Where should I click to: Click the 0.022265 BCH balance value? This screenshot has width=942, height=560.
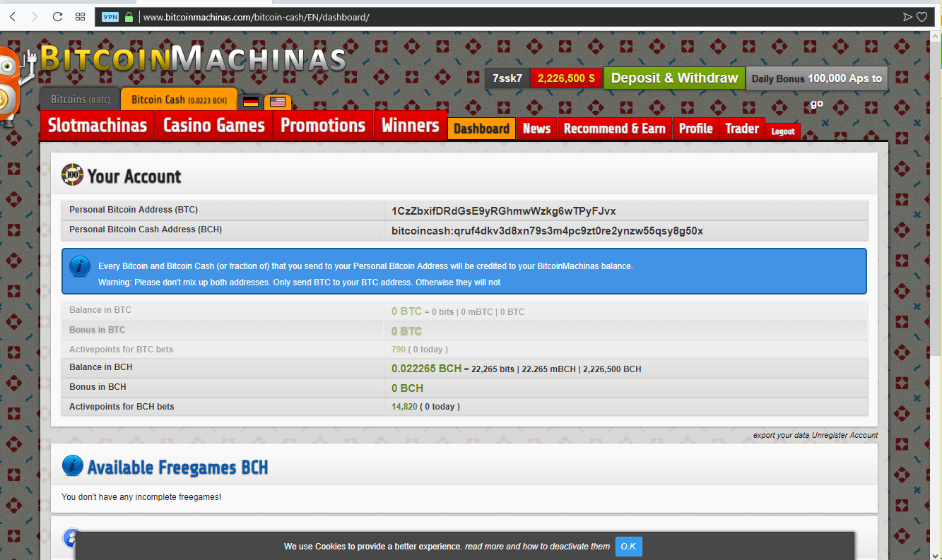(426, 369)
